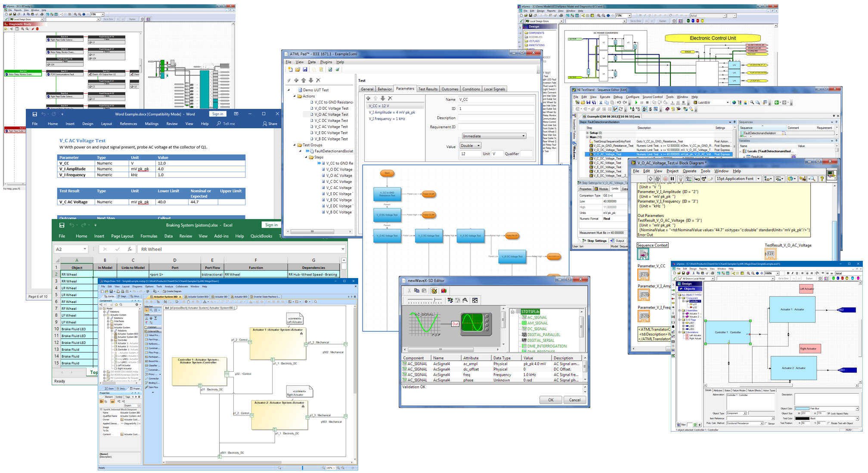The height and width of the screenshot is (473, 868).
Task: Open the 100% zoom dropdown in eXpress SimpleExample
Action: [x=778, y=273]
